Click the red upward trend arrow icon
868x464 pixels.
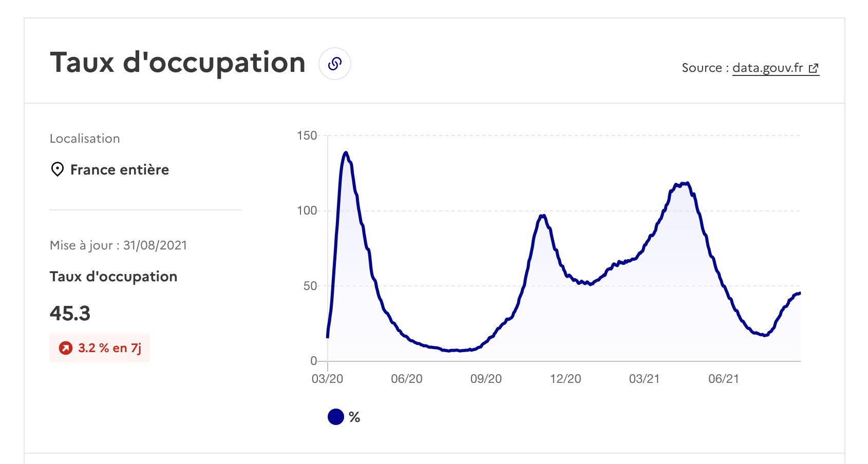pyautogui.click(x=66, y=348)
